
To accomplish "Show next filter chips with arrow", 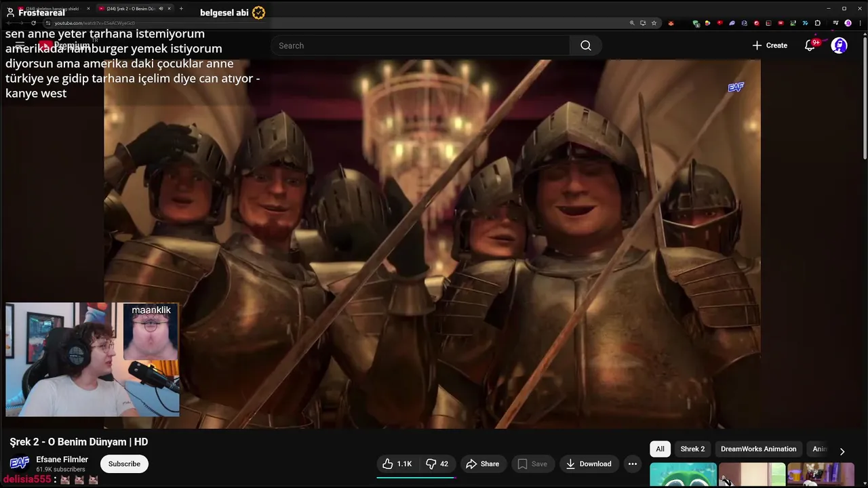I will click(842, 451).
